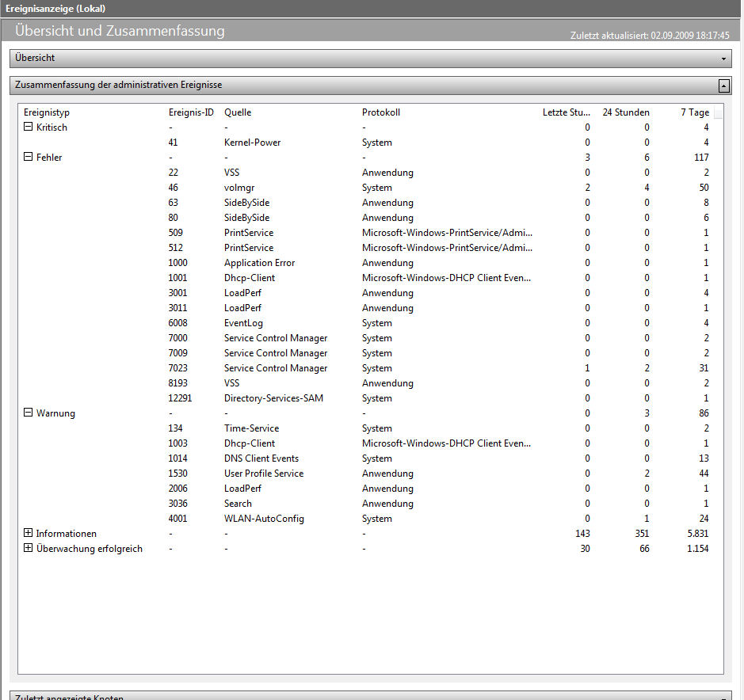Click the Fehler row label
Viewport: 744px width, 700px height.
click(49, 158)
